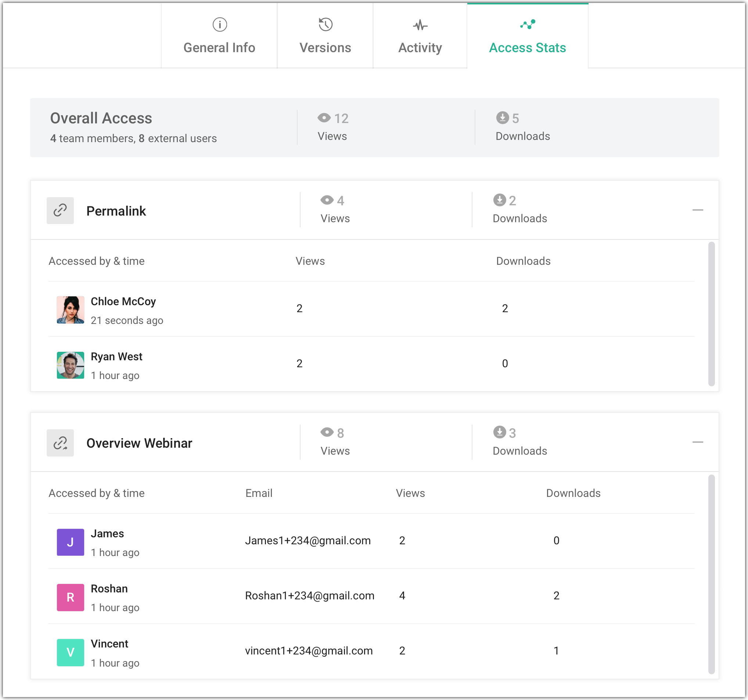Viewport: 748px width, 700px height.
Task: Click the Permalink list scrollbar
Action: tap(711, 314)
